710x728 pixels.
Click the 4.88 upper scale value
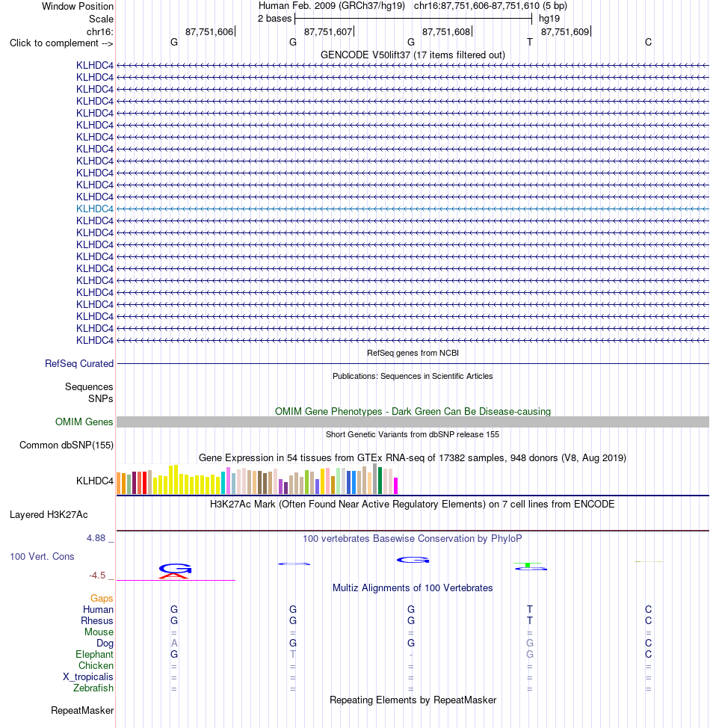[x=96, y=538]
